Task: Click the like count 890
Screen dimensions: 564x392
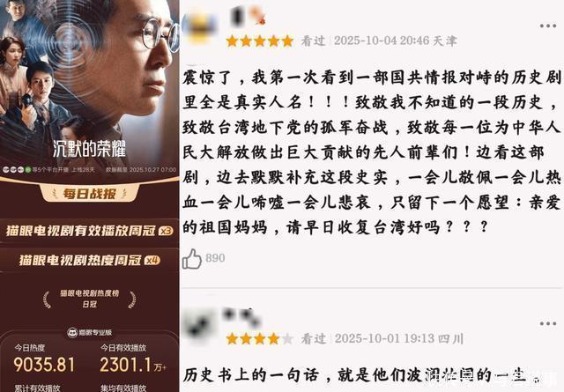Action: (x=215, y=258)
